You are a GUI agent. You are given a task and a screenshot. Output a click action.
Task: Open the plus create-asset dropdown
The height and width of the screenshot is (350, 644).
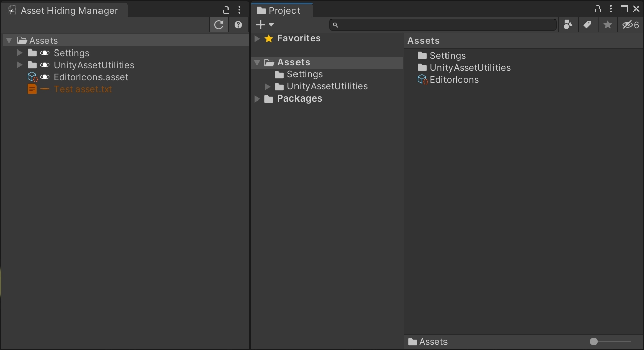click(263, 24)
